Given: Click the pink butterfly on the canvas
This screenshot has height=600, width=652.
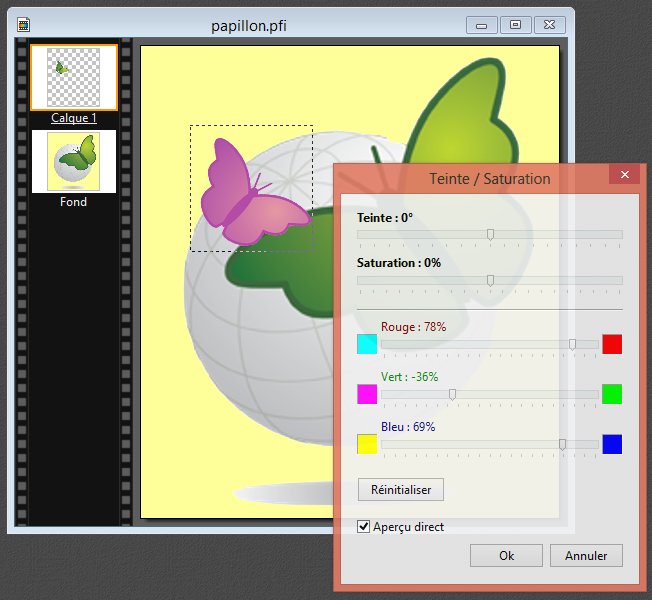Looking at the screenshot, I should 250,195.
